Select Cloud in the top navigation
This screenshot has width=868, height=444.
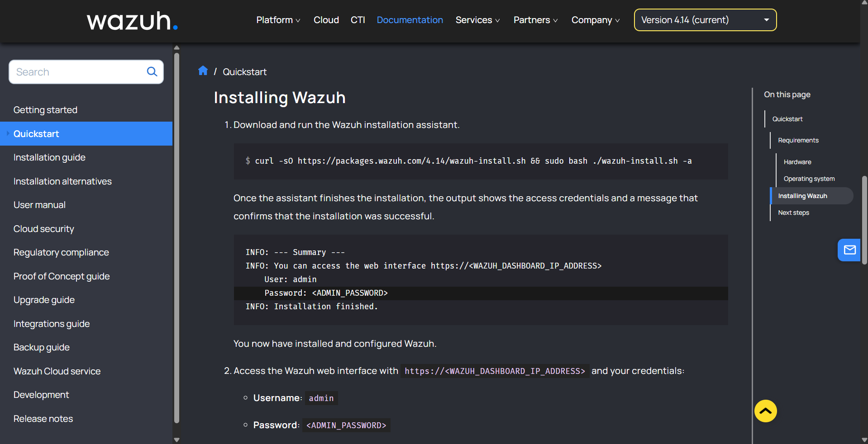(x=326, y=20)
